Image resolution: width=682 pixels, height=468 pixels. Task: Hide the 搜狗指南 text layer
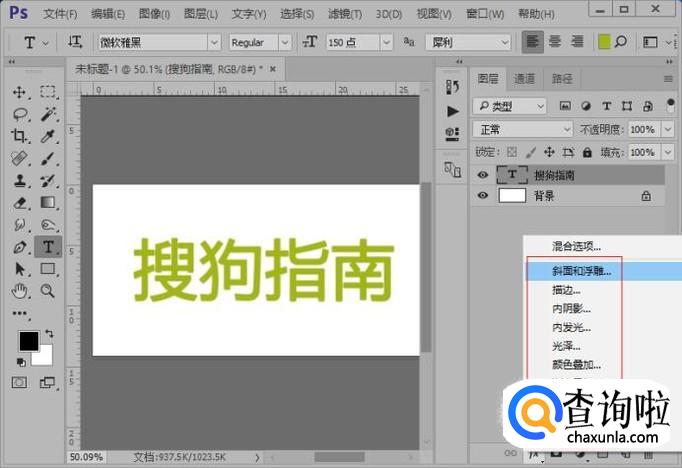tap(482, 175)
